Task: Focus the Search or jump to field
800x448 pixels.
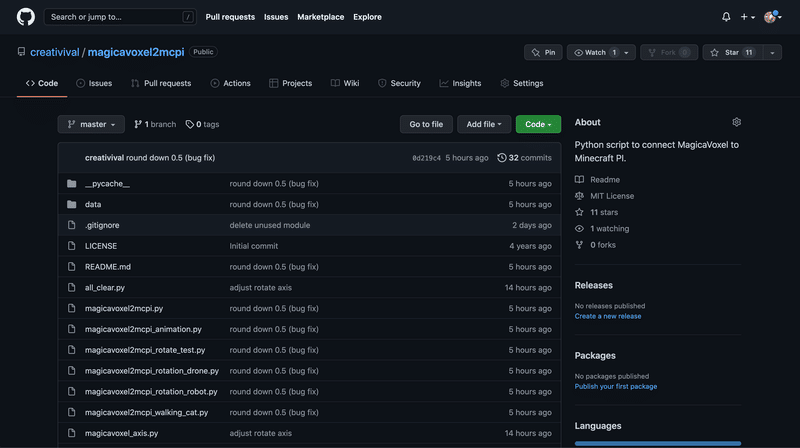Action: (120, 17)
